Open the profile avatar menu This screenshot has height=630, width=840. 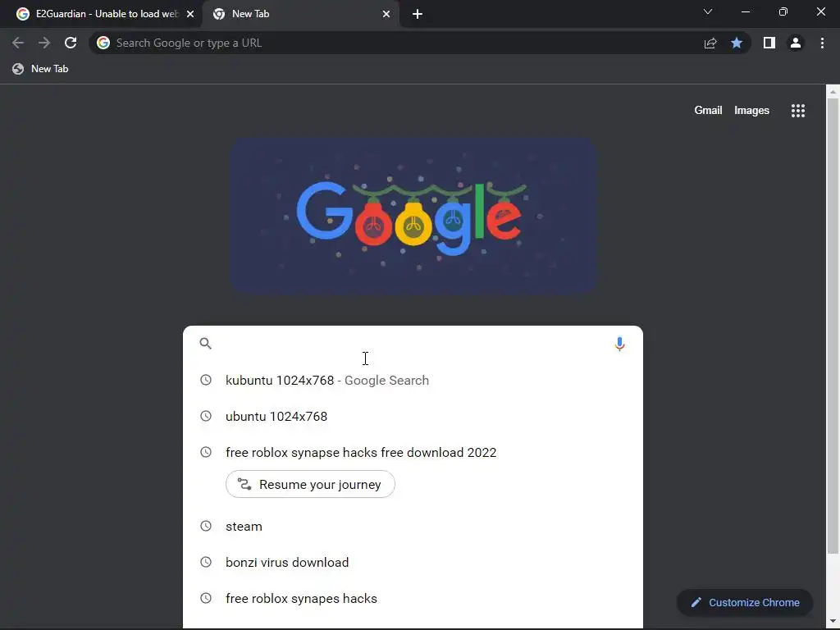pyautogui.click(x=796, y=43)
